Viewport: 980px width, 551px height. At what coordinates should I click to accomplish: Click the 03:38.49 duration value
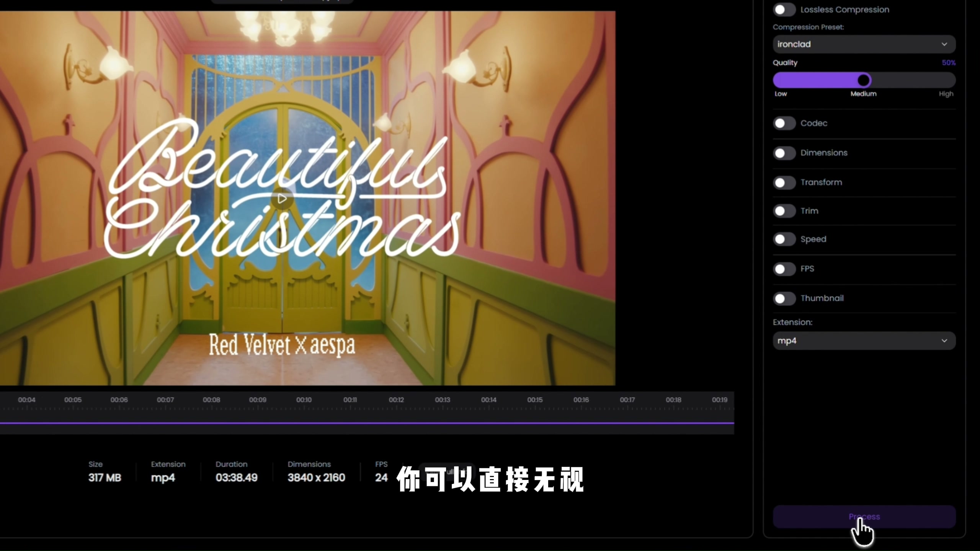coord(237,478)
